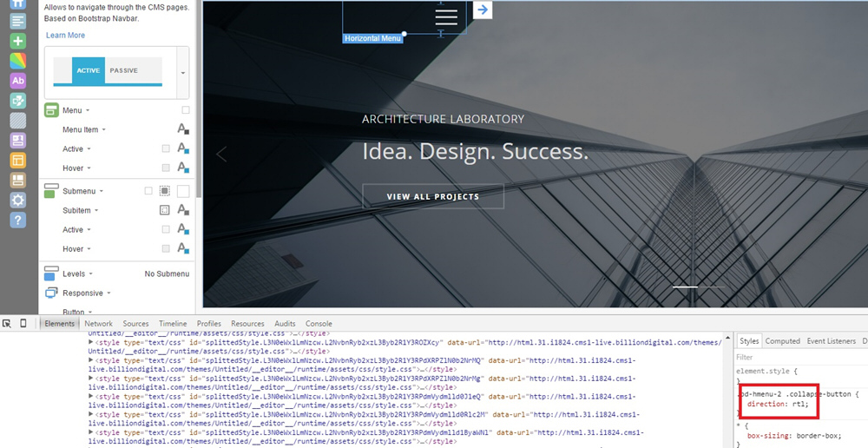Open the Profiles tab
The width and height of the screenshot is (868, 448).
[208, 323]
